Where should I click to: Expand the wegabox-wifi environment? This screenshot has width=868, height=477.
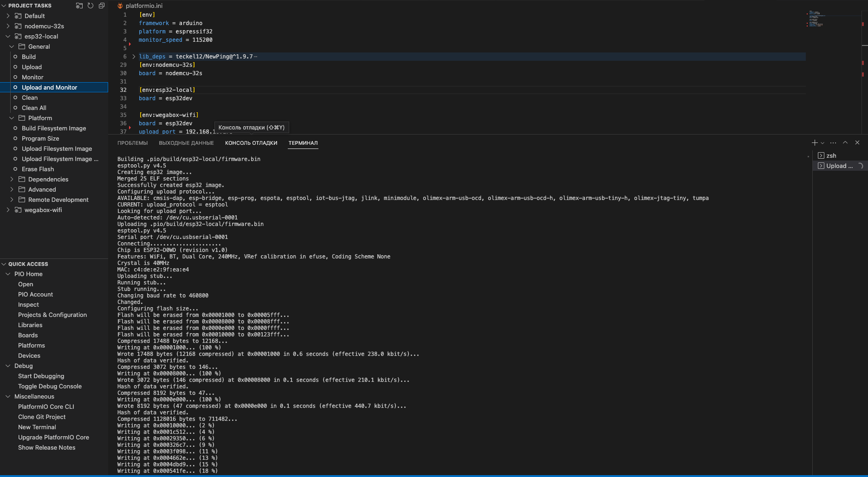[8, 210]
